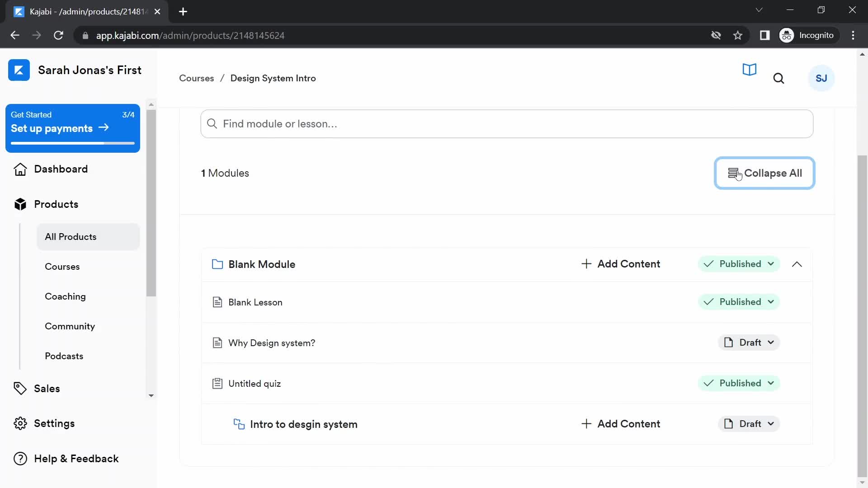
Task: Reload the page with browser refresh icon
Action: pyautogui.click(x=58, y=35)
